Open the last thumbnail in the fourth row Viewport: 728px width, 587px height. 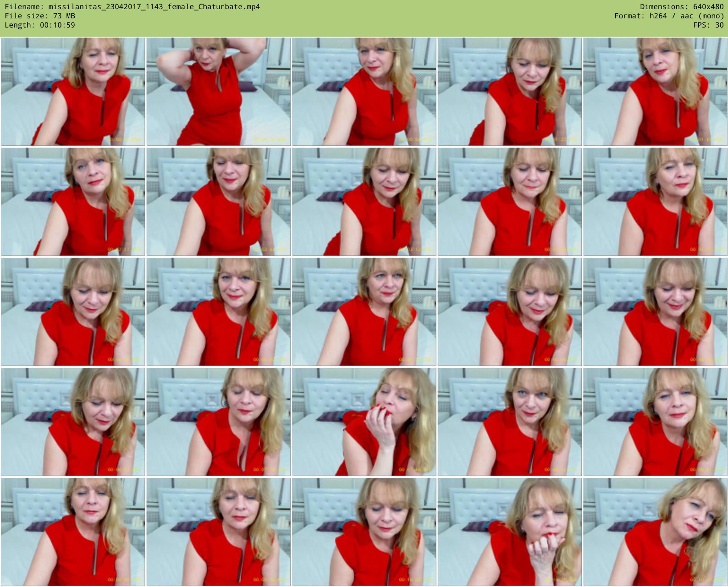pyautogui.click(x=655, y=422)
